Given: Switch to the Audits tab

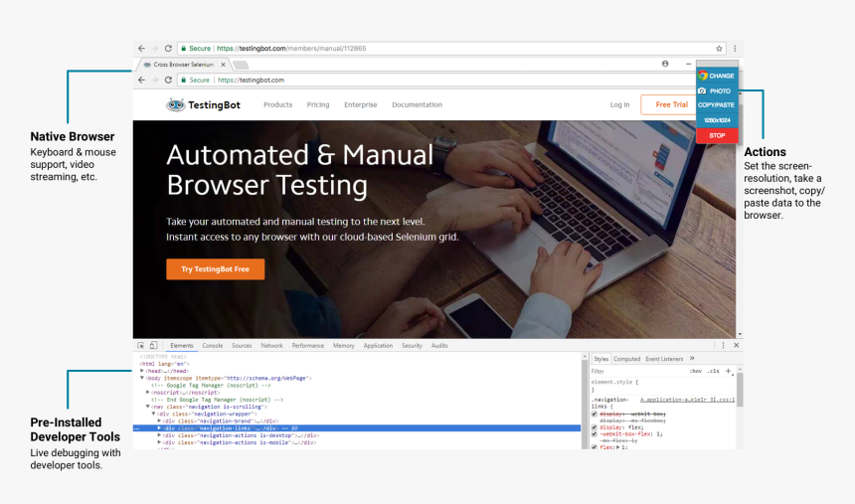Looking at the screenshot, I should coord(439,345).
